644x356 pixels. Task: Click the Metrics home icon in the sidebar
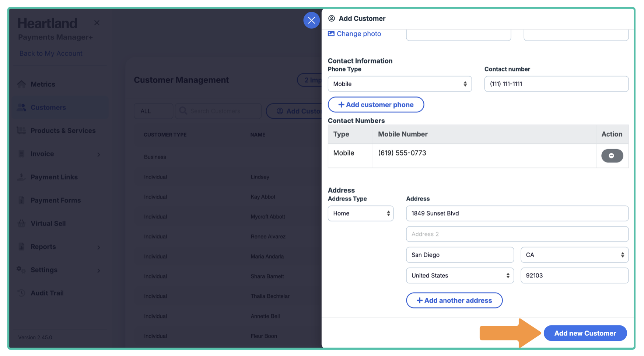(22, 84)
